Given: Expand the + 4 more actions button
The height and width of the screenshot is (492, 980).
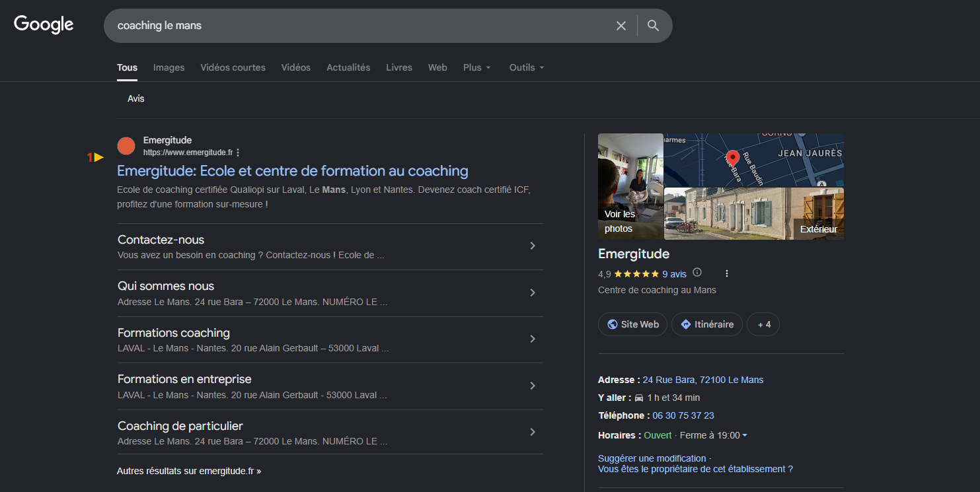Looking at the screenshot, I should tap(763, 324).
